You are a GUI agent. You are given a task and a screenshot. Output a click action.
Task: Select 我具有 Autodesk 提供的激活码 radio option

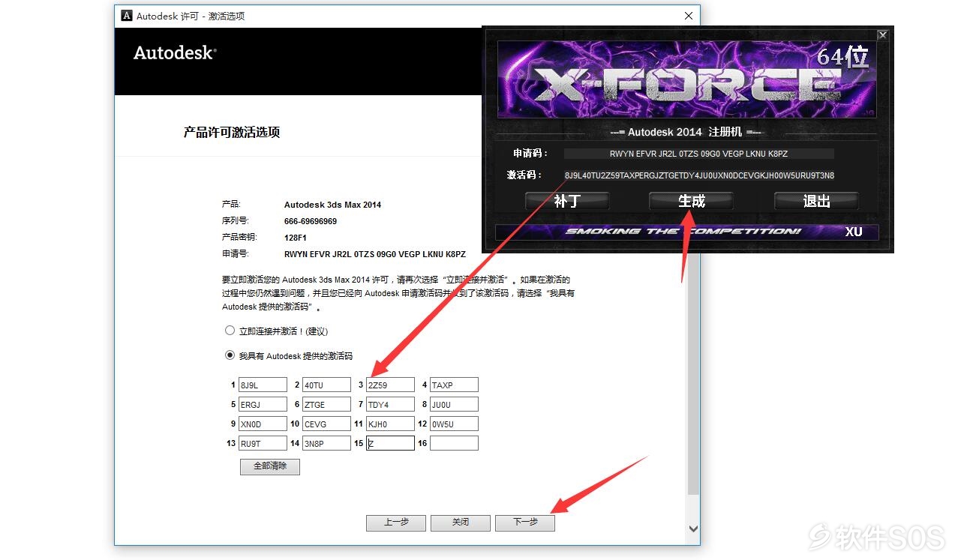pyautogui.click(x=230, y=355)
